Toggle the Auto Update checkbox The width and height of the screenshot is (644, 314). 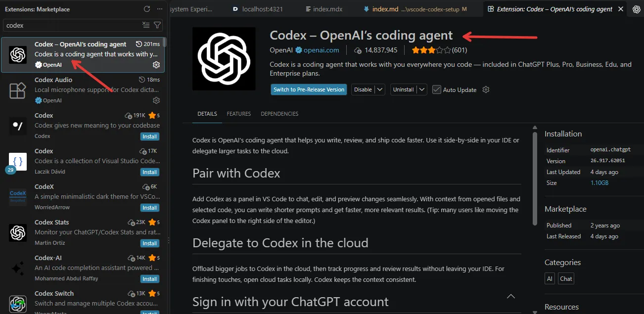tap(436, 90)
